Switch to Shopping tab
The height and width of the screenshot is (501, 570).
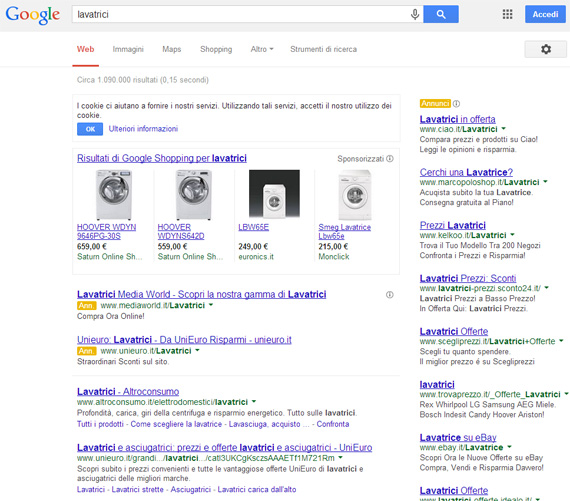(x=216, y=49)
